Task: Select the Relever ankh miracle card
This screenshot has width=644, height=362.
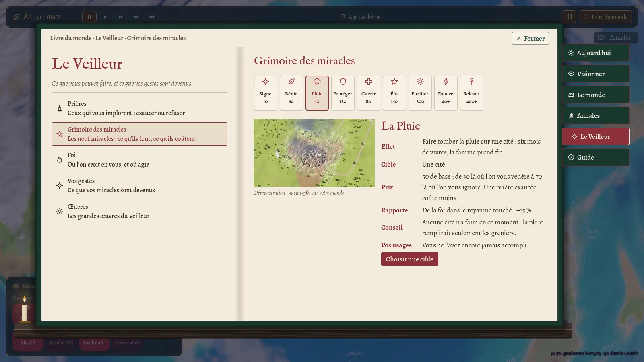Action: point(472,93)
